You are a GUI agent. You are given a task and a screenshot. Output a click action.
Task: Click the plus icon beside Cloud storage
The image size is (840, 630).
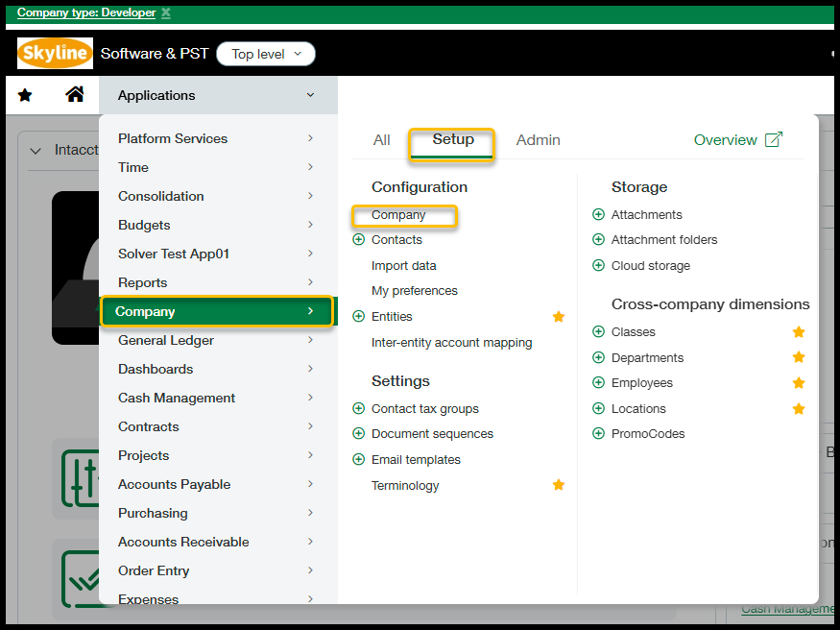click(599, 266)
